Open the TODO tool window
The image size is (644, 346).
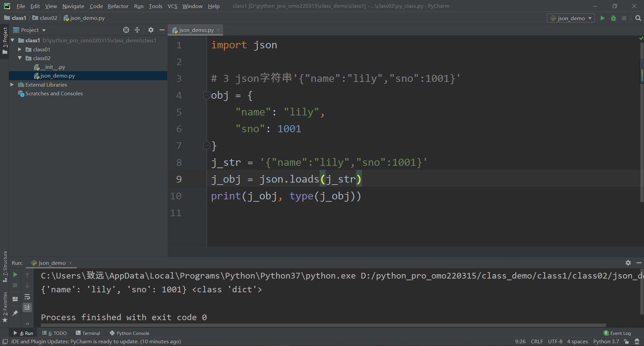pos(57,333)
